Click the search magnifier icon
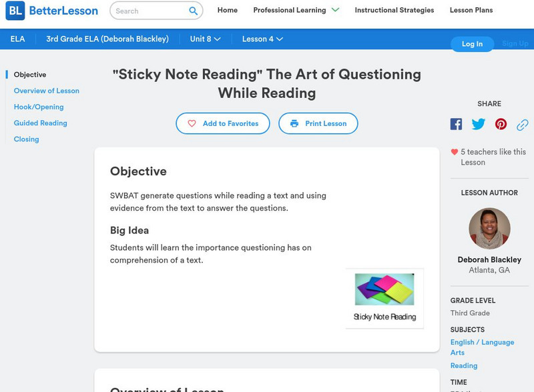This screenshot has width=534, height=392. (x=194, y=11)
